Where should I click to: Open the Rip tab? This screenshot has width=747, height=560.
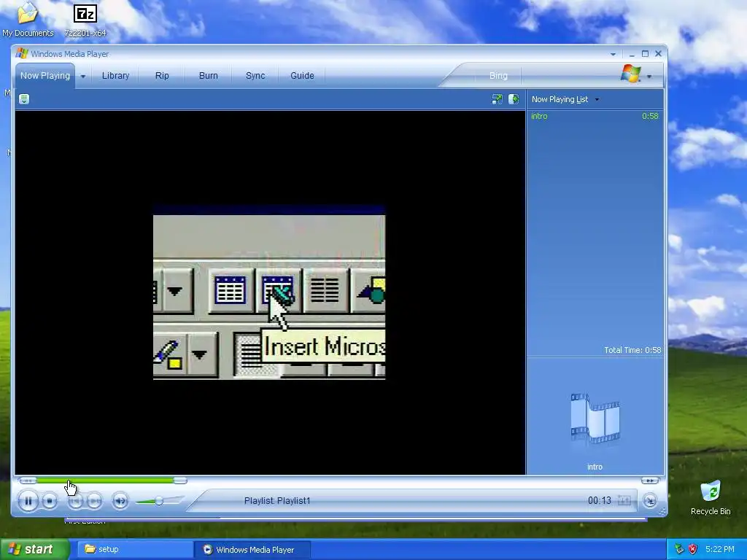(162, 76)
